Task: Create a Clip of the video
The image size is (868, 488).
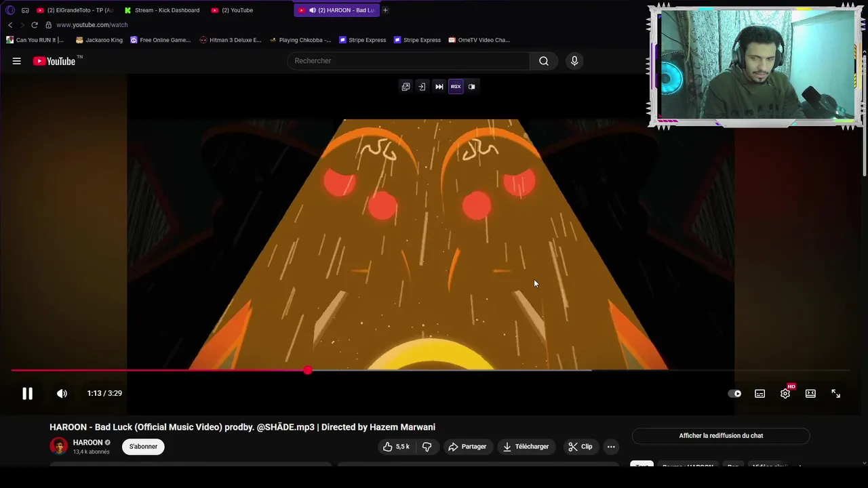Action: [580, 447]
